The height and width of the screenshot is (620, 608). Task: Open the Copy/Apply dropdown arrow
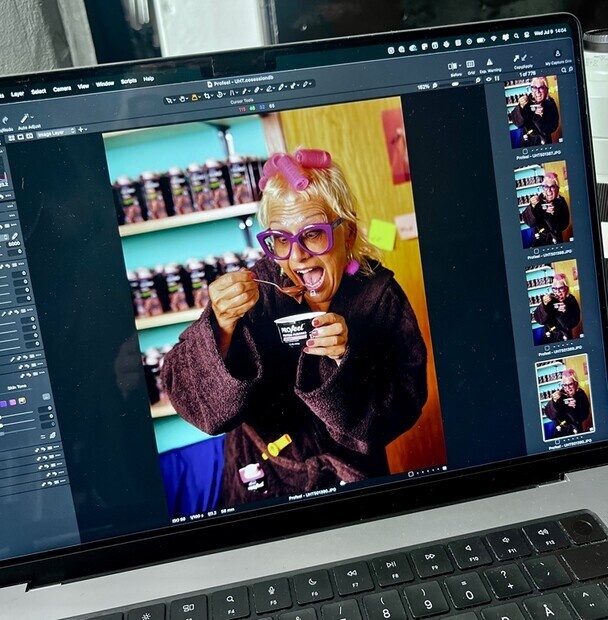point(531,57)
